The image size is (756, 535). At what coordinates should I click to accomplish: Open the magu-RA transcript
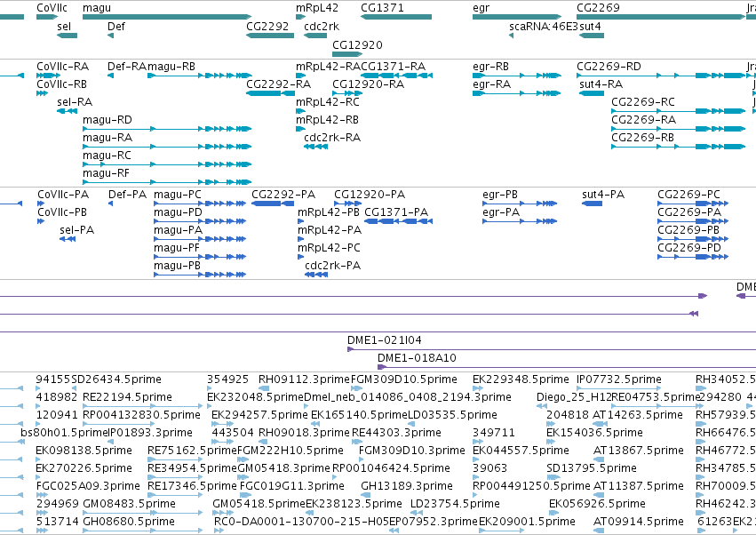pyautogui.click(x=167, y=146)
